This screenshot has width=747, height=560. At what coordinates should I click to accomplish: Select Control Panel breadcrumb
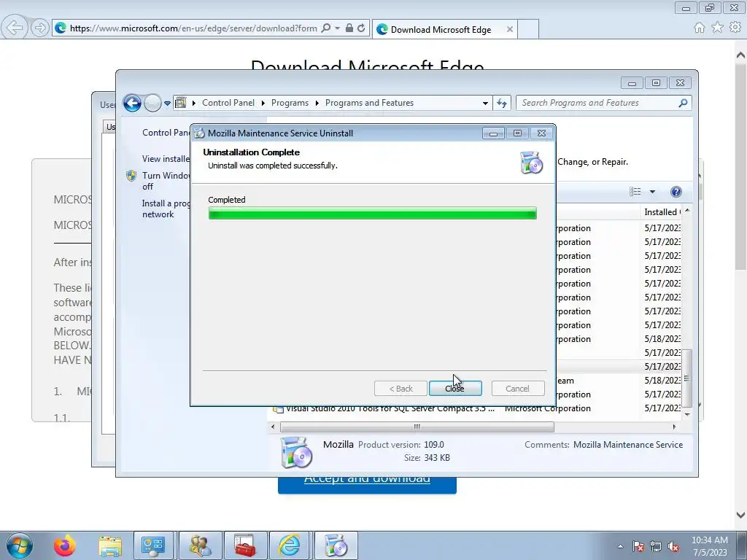coord(228,103)
